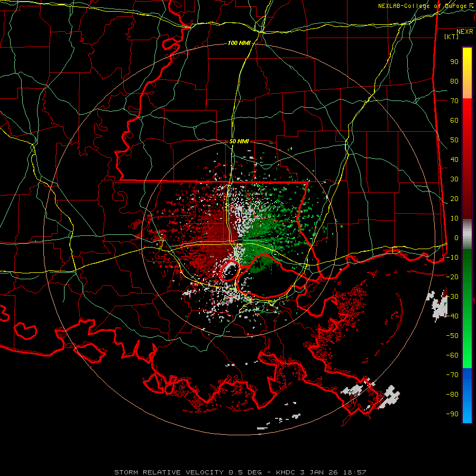476x476 pixels.
Task: Click the -40 knot scale value
Action: point(452,316)
